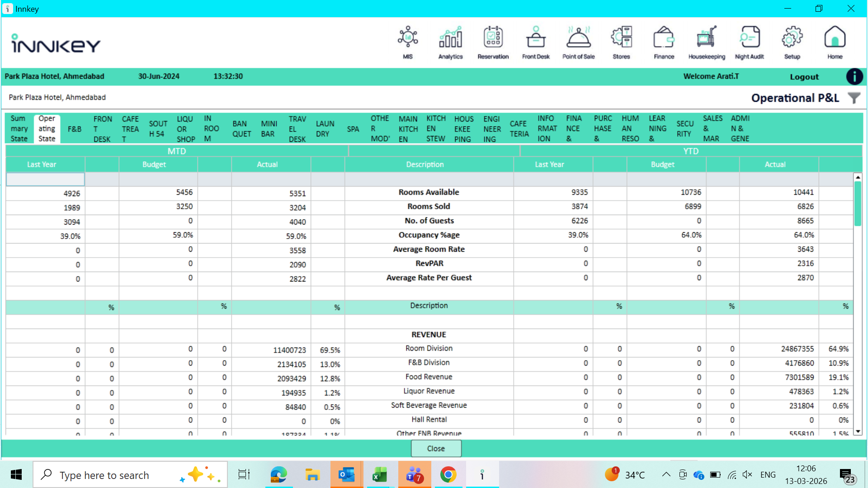This screenshot has width=868, height=488.
Task: Open Outlook from the taskbar
Action: [346, 474]
